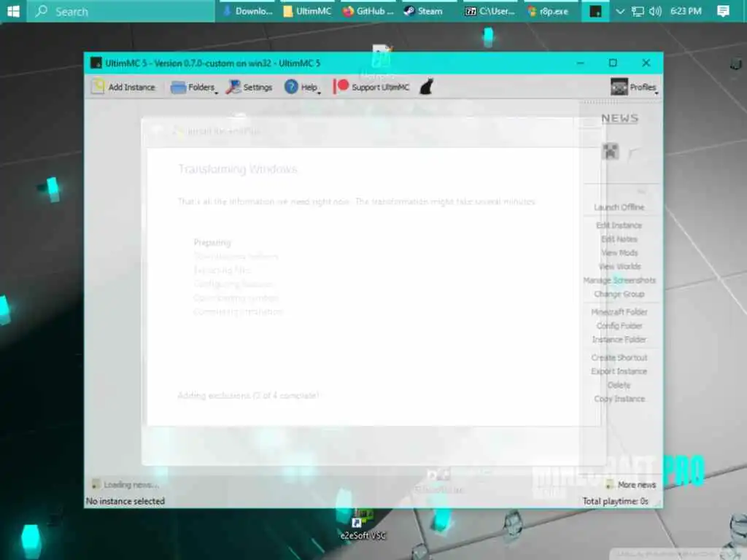This screenshot has height=560, width=747.
Task: Switch to r8p.exe taskbar item
Action: (x=550, y=11)
